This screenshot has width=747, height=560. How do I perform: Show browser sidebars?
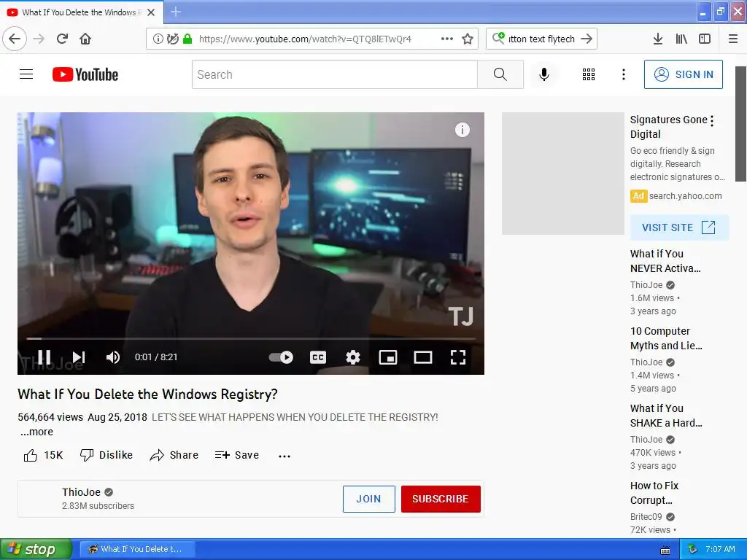coord(705,39)
